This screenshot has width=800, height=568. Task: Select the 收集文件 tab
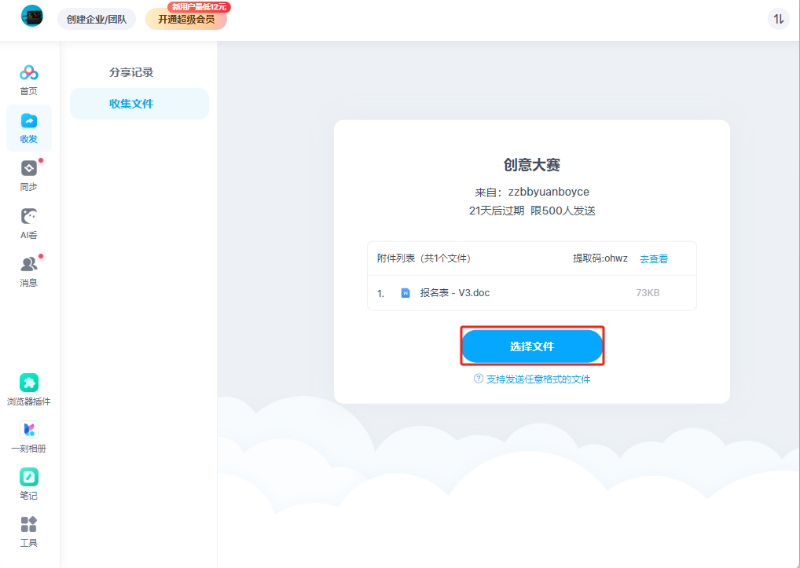[131, 104]
